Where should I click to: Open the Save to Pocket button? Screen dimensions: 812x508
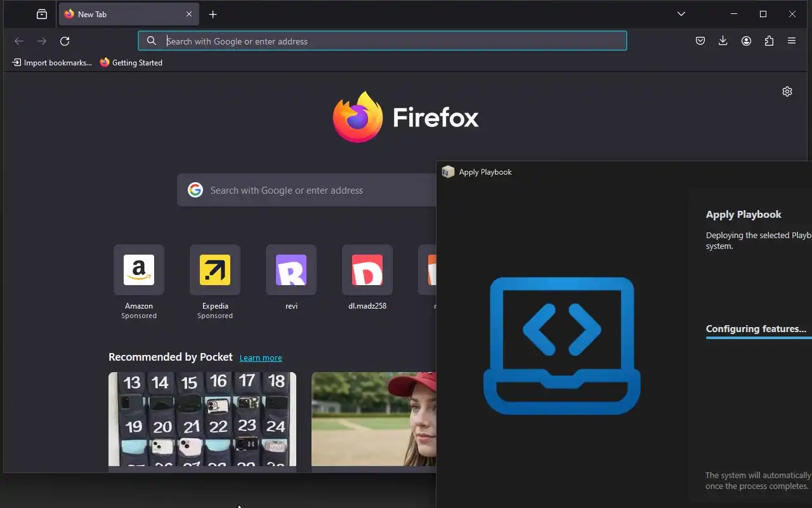coord(700,41)
